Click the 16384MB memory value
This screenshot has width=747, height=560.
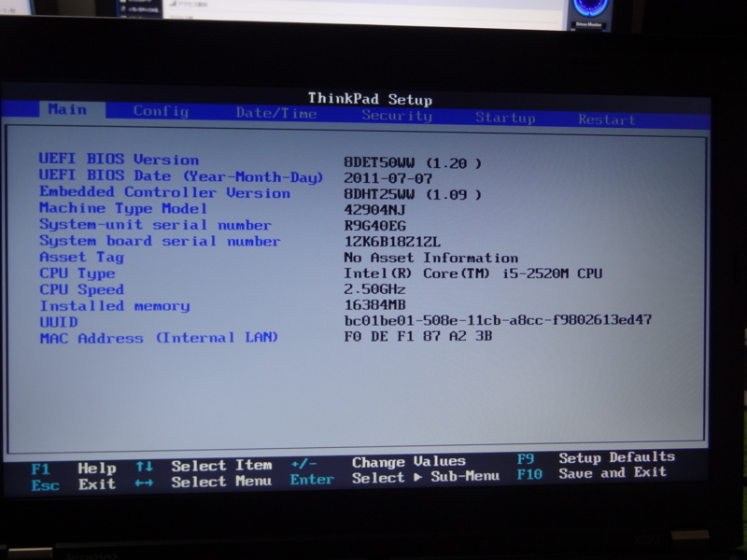pos(375,305)
